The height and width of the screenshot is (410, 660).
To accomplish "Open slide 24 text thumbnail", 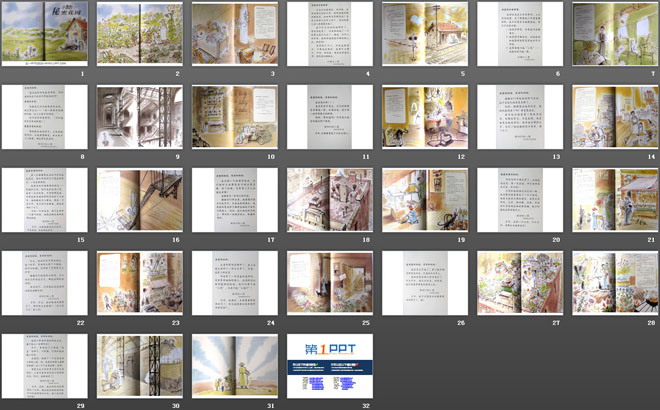I will click(235, 283).
